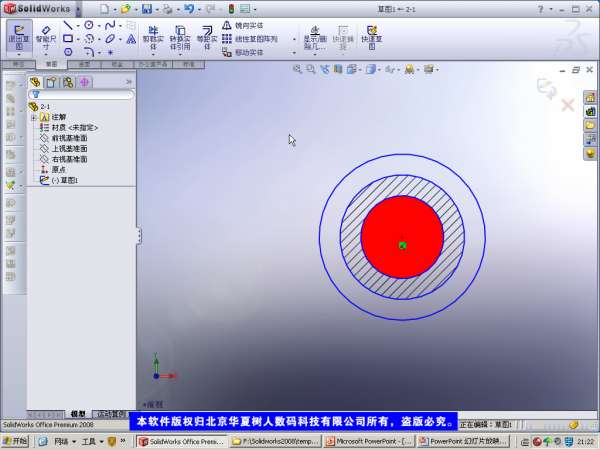Click Mirror Entities (镜向实体)
Image resolution: width=600 pixels, height=450 pixels.
pyautogui.click(x=243, y=26)
